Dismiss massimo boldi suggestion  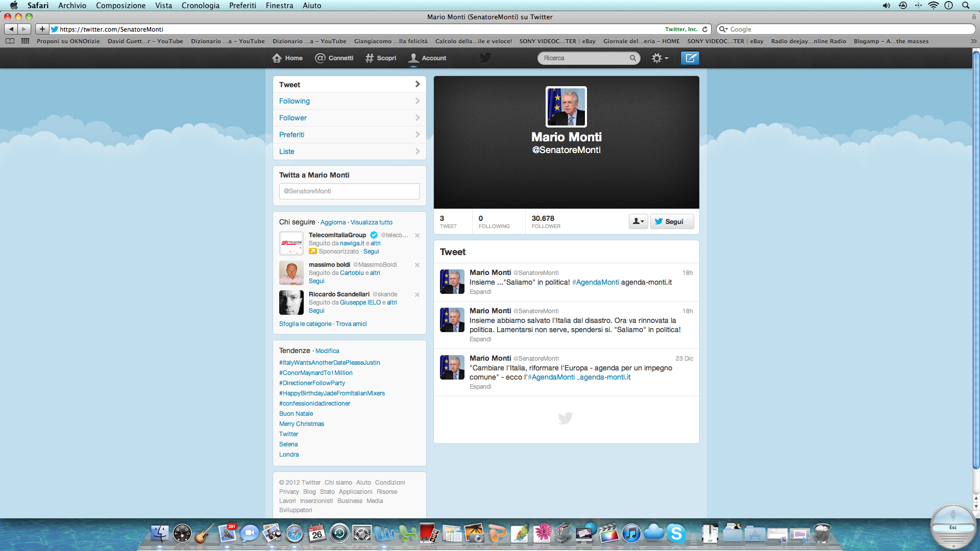(x=417, y=265)
